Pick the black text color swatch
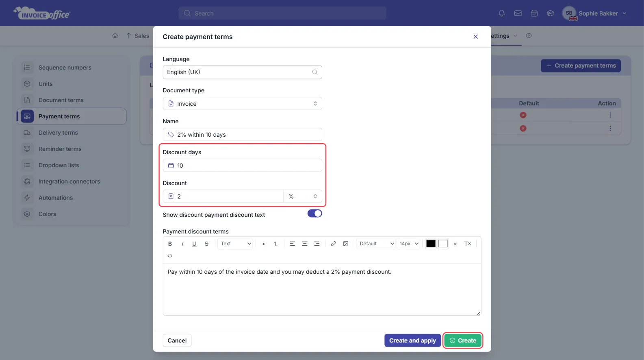Screen dimensions: 644x360 pyautogui.click(x=431, y=244)
